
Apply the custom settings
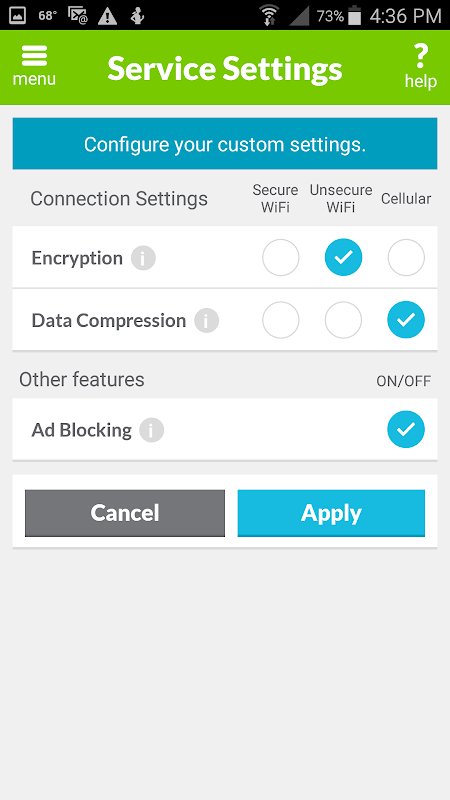pos(331,513)
